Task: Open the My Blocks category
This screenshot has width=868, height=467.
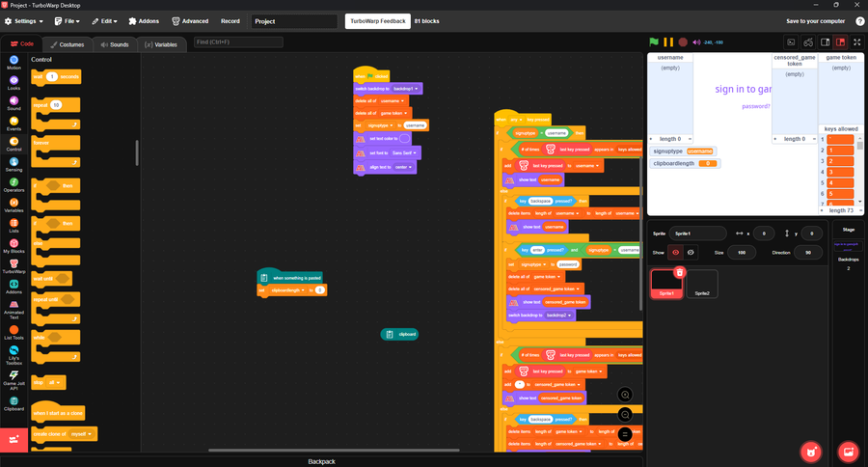Action: 14,246
